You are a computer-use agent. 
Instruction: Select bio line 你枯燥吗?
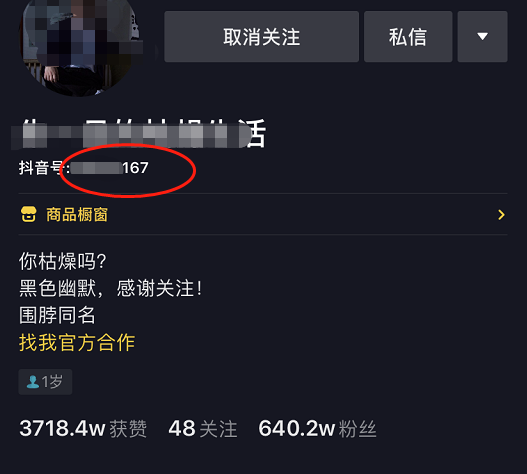[x=63, y=261]
